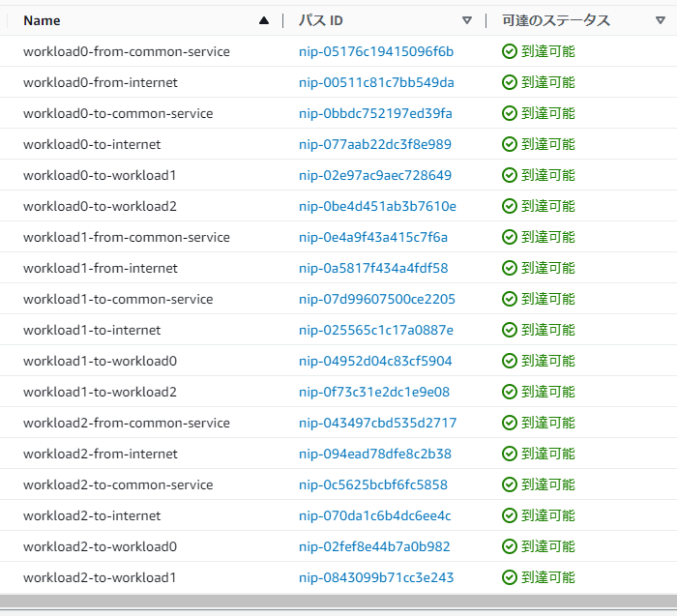Sort by 可達のステータス column arrow
The image size is (677, 616).
click(x=661, y=20)
